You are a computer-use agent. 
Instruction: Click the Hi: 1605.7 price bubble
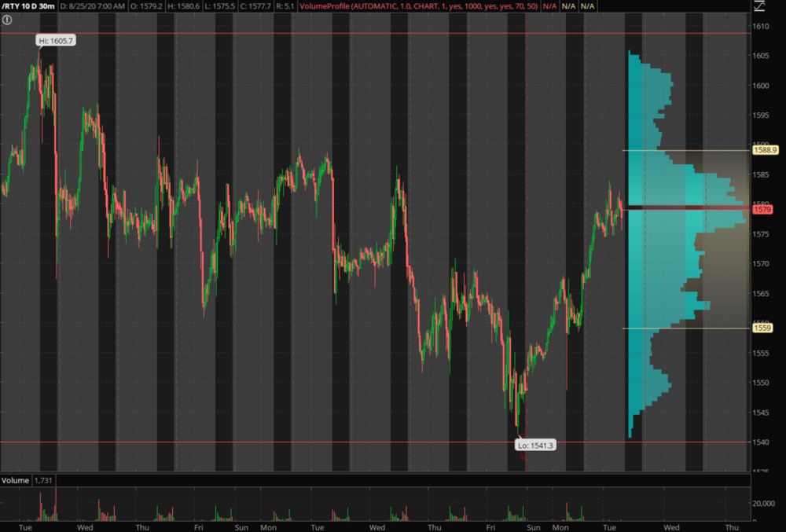[x=55, y=40]
